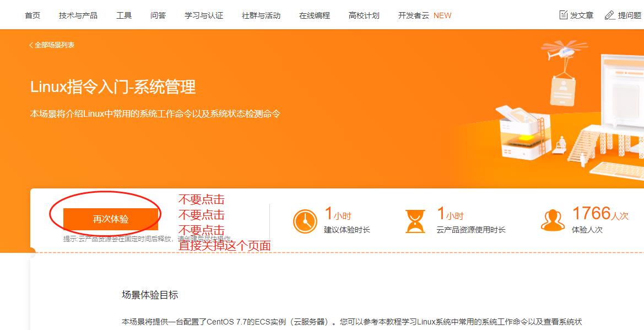Click the back chevron before 全部场景列表
644x330 pixels.
[31, 45]
